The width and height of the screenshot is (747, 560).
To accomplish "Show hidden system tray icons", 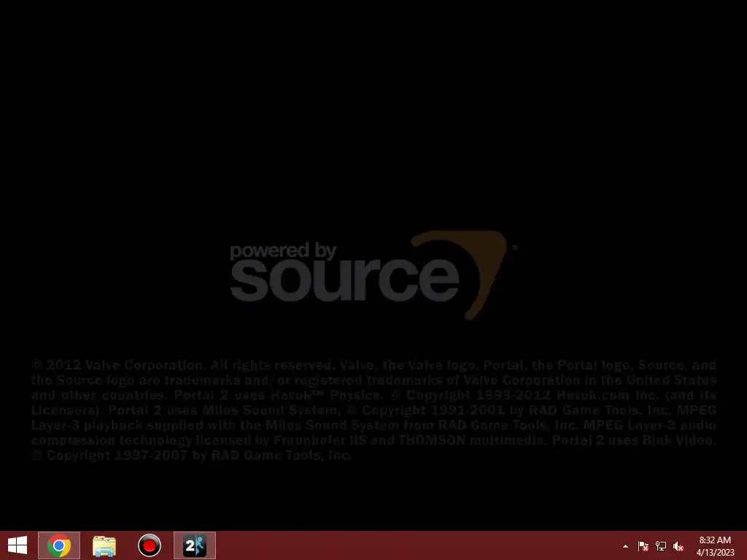I will point(625,546).
